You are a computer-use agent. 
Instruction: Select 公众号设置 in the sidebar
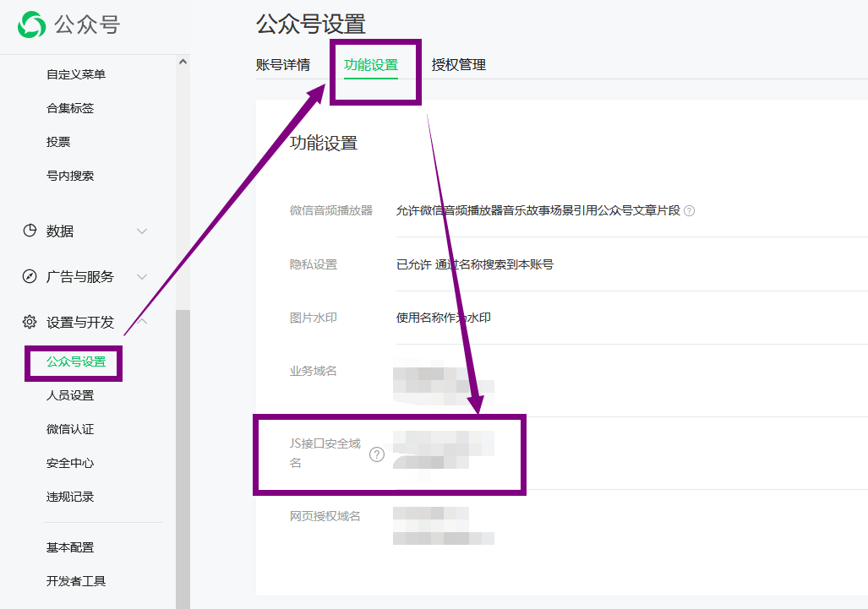[x=76, y=362]
